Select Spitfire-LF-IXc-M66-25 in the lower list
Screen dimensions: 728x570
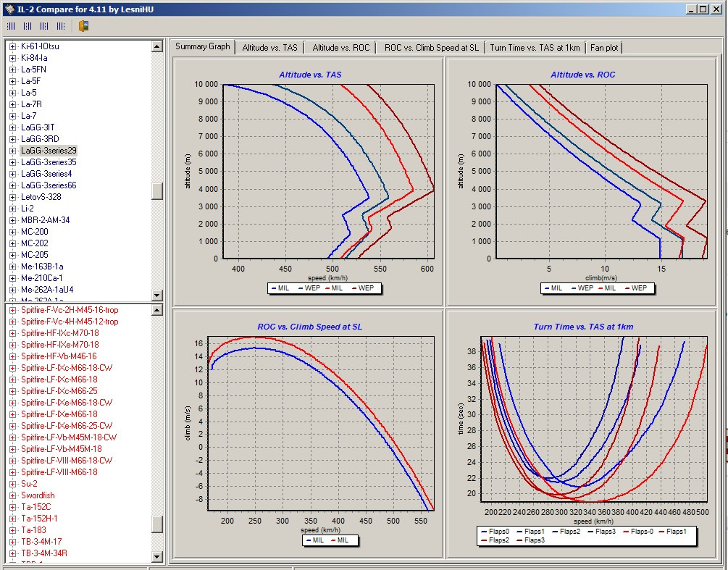click(59, 391)
